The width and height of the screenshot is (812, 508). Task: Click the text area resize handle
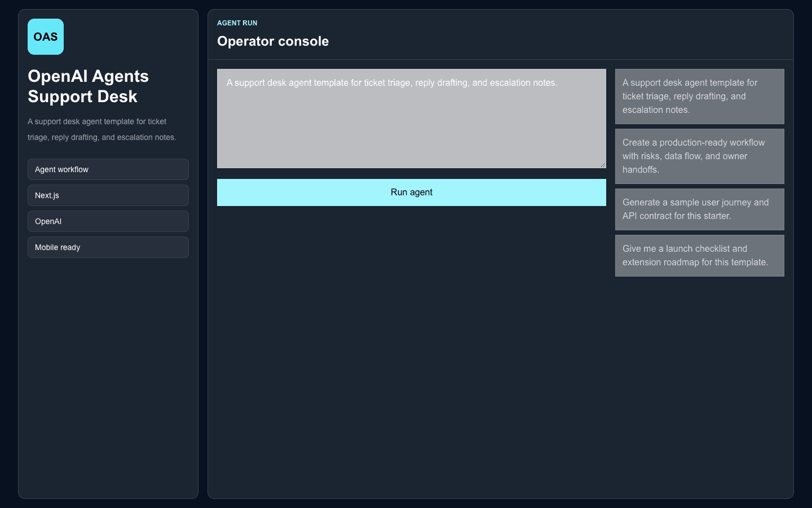(x=603, y=165)
